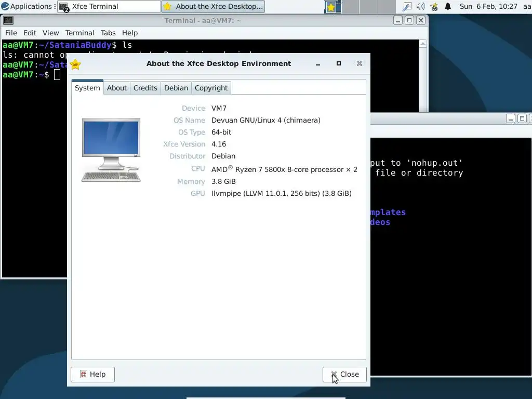Click the Xfce version 4.16
Image resolution: width=532 pixels, height=399 pixels.
(219, 144)
